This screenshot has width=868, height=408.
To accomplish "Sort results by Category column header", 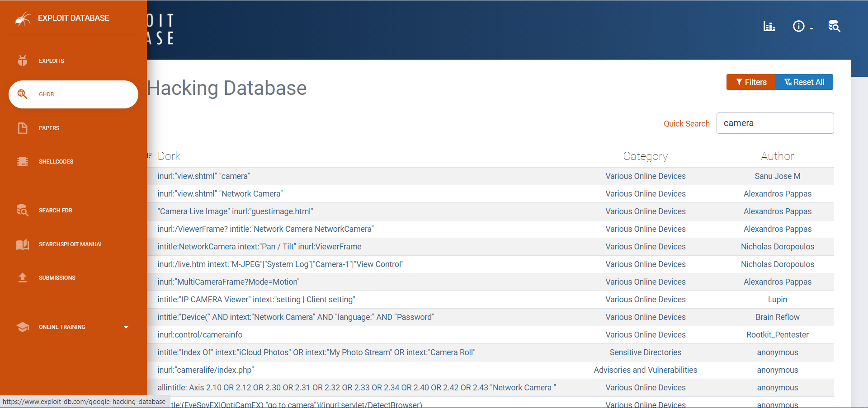I will click(645, 156).
